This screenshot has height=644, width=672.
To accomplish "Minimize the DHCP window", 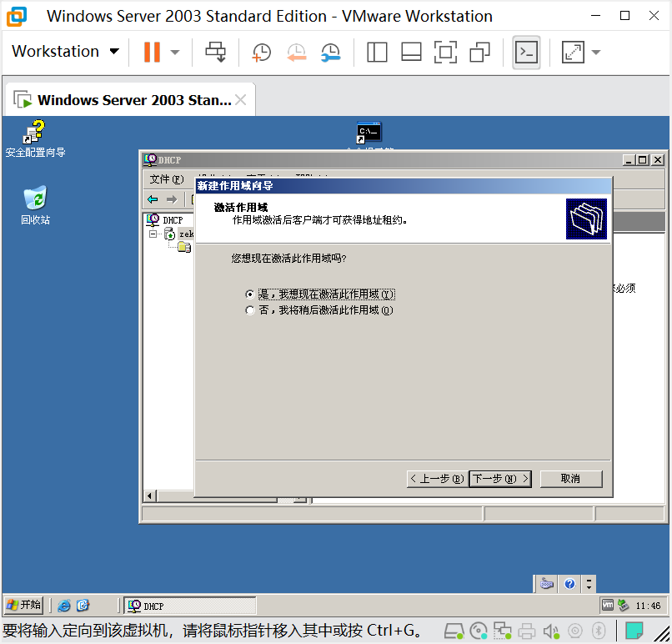I will point(629,160).
